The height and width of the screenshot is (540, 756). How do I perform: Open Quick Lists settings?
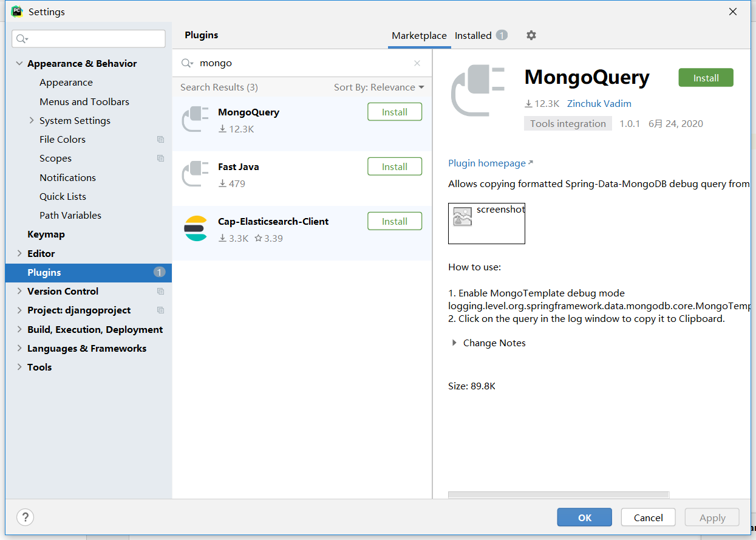coord(63,197)
